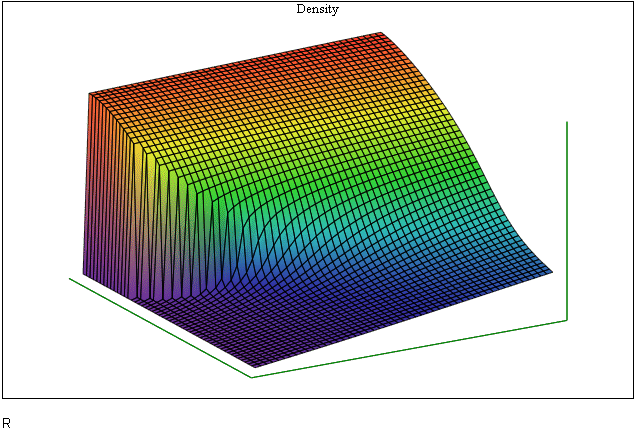This screenshot has width=634, height=432.
Task: Click the vertical green axis line
Action: tap(567, 220)
